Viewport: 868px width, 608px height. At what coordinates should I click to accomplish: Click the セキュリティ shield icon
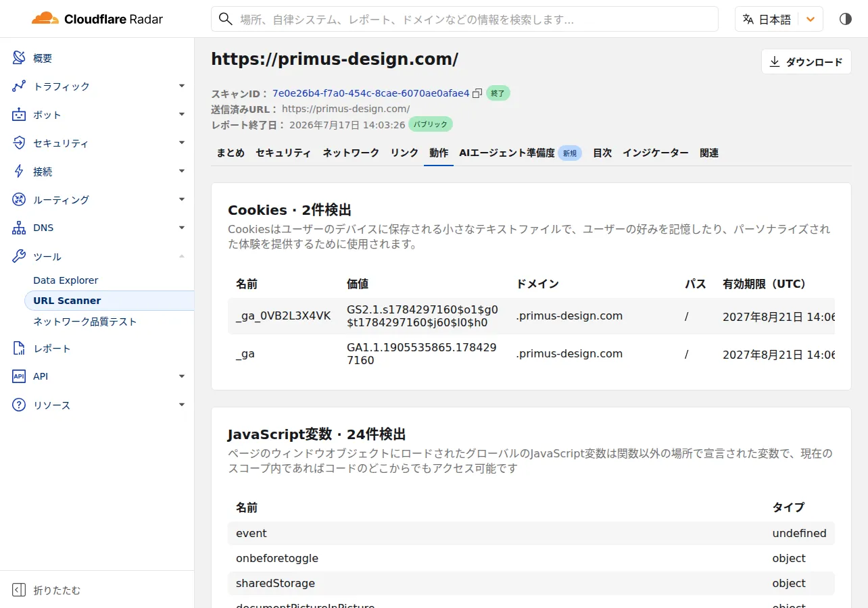point(19,143)
